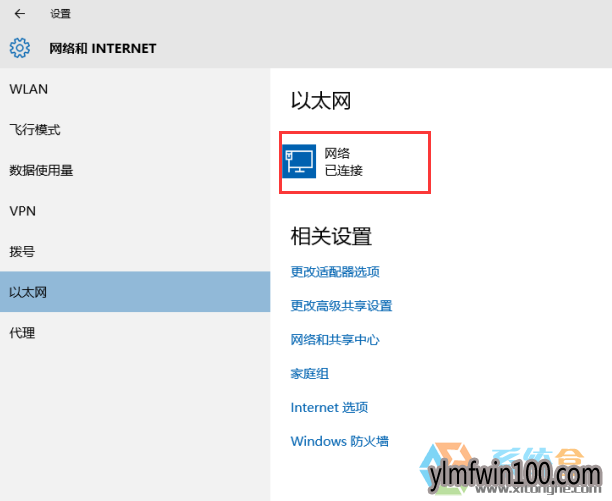The height and width of the screenshot is (501, 612).
Task: Open the 代理 section
Action: coord(135,332)
